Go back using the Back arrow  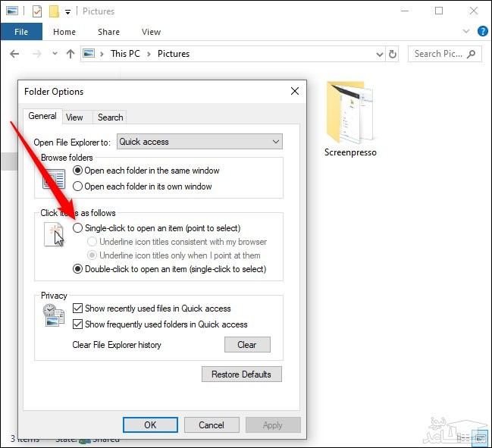point(14,54)
